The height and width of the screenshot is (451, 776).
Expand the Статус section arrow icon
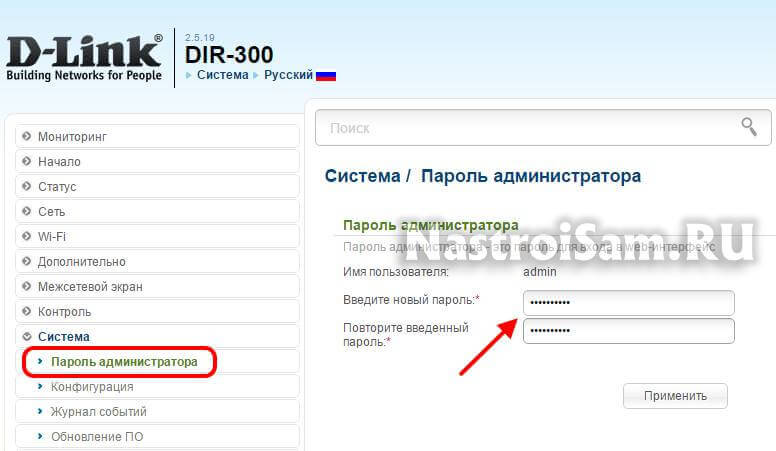point(27,186)
